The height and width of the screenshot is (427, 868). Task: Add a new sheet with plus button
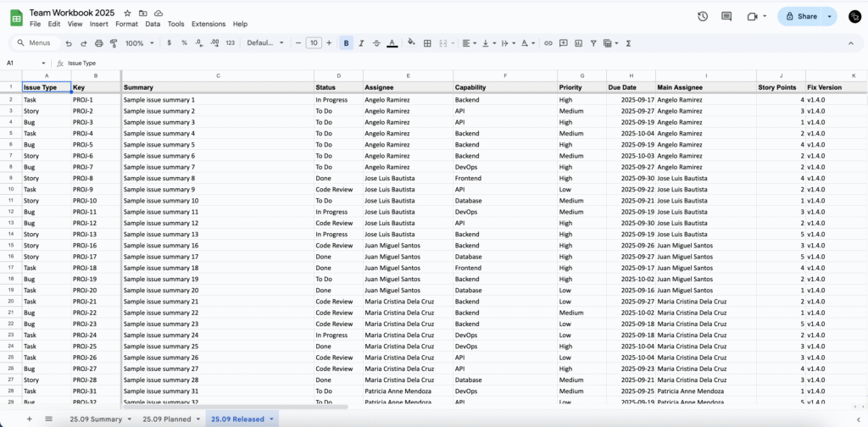pos(30,419)
